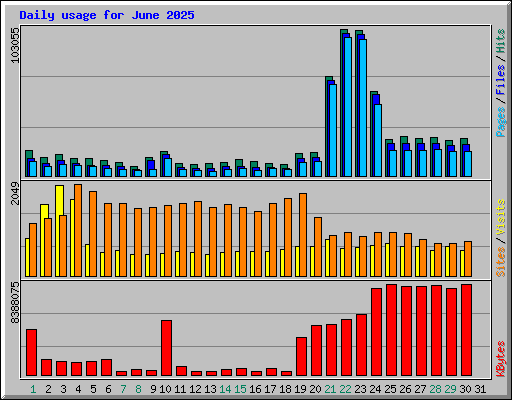
Task: Click the cyan Pages bar for day 21
Action: tap(333, 131)
